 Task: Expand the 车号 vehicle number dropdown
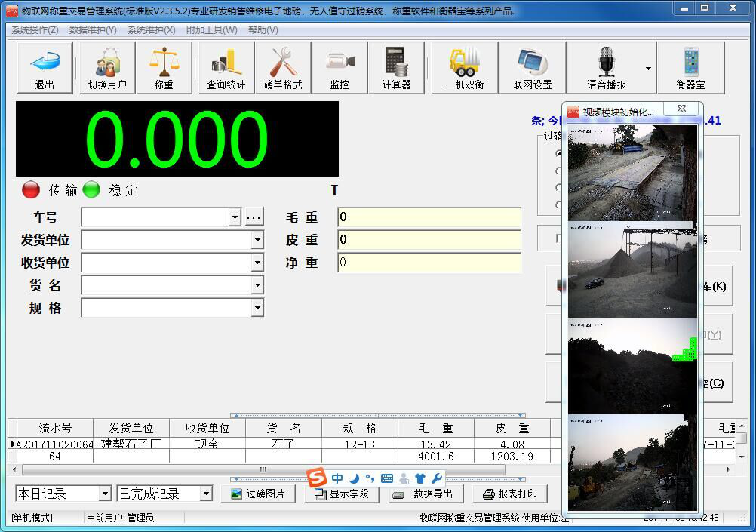click(x=234, y=217)
